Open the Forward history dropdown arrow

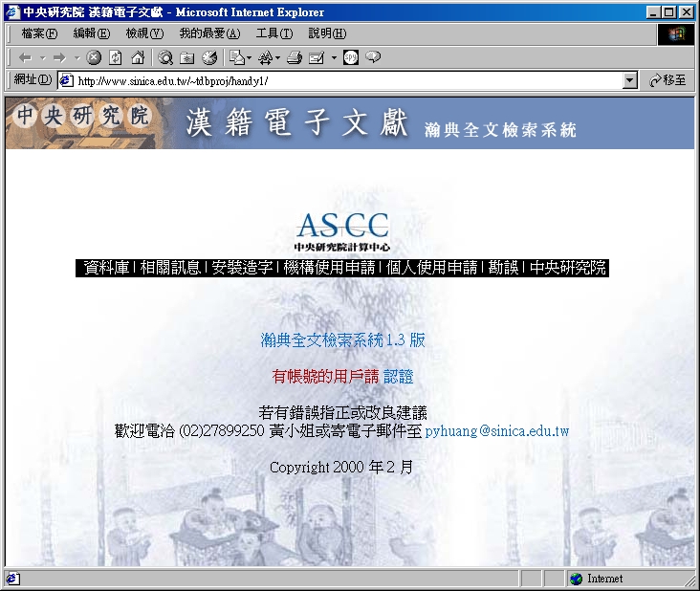(77, 57)
